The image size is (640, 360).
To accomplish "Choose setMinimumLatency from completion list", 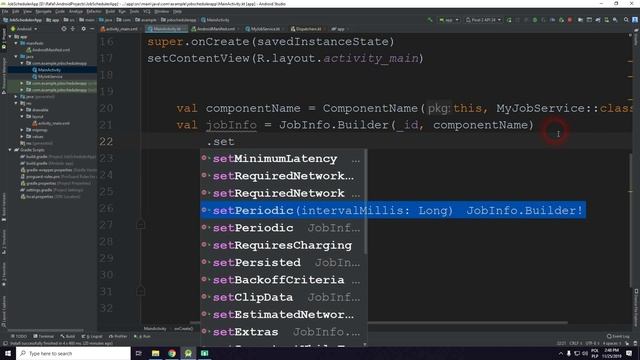I will click(x=284, y=158).
